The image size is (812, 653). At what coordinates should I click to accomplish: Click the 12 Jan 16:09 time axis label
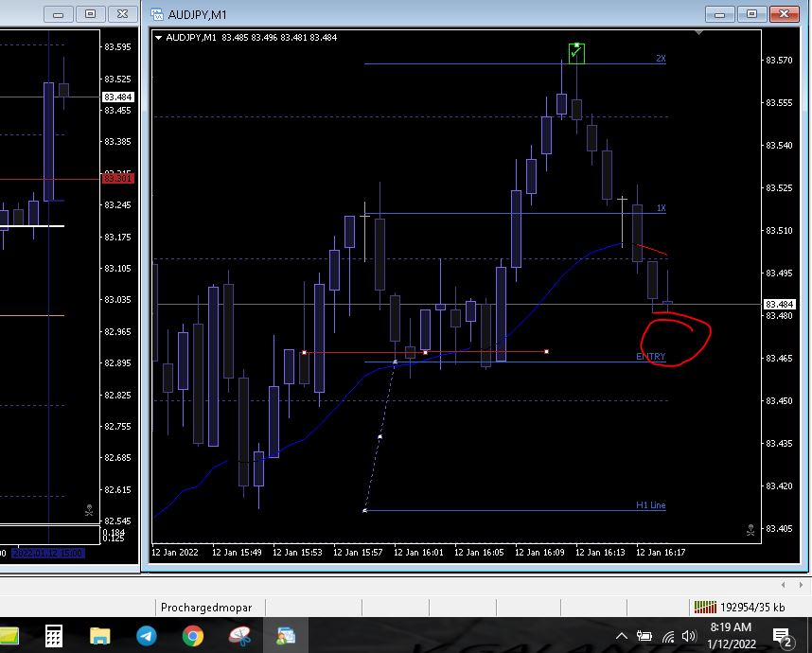(539, 552)
